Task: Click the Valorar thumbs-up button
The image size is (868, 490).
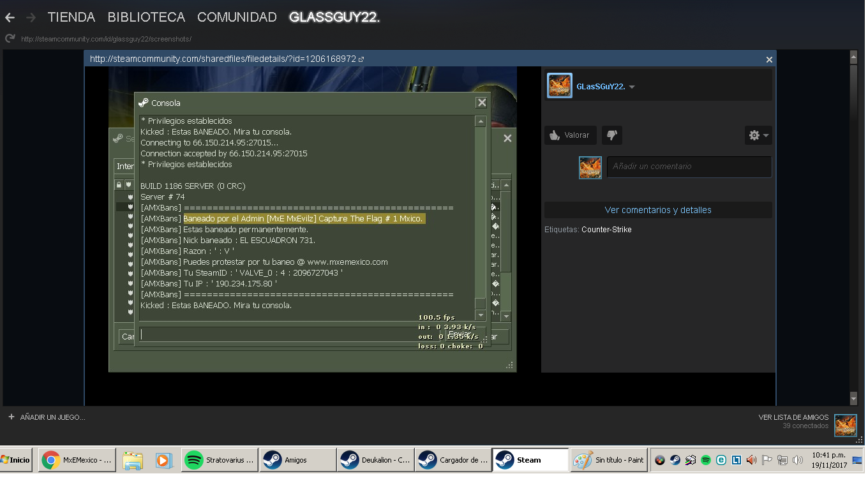Action: [x=571, y=135]
